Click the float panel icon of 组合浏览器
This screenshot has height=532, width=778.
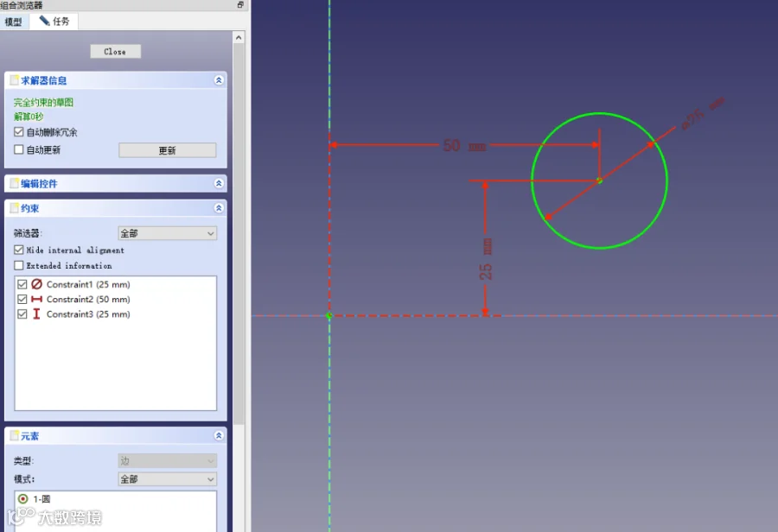pyautogui.click(x=240, y=5)
